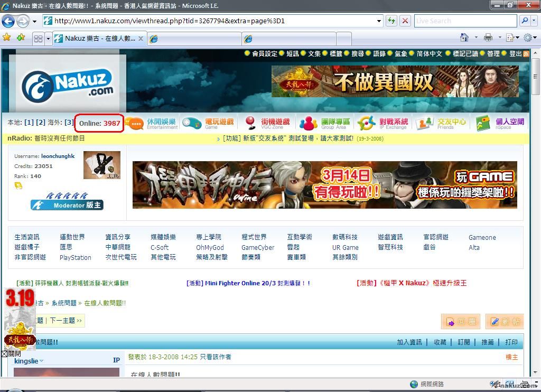
Task: Stop loading with the red X button
Action: [x=405, y=21]
